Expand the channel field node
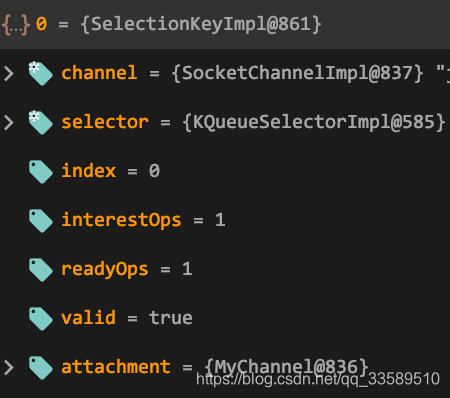Screen dimensions: 450x398 point(9,73)
